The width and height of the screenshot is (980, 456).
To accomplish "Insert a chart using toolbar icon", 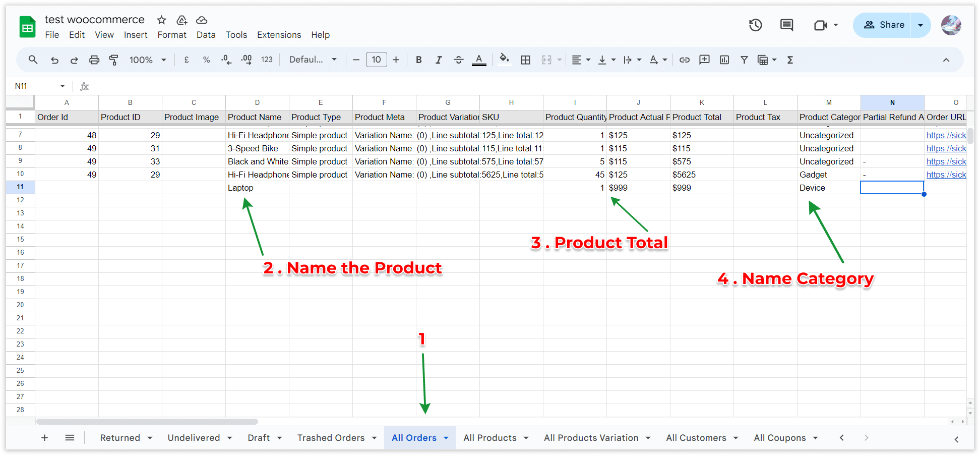I will coord(724,60).
